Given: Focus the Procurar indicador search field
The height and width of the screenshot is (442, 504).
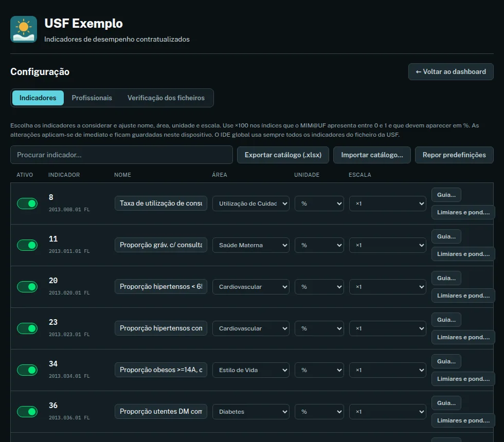Looking at the screenshot, I should (x=121, y=155).
